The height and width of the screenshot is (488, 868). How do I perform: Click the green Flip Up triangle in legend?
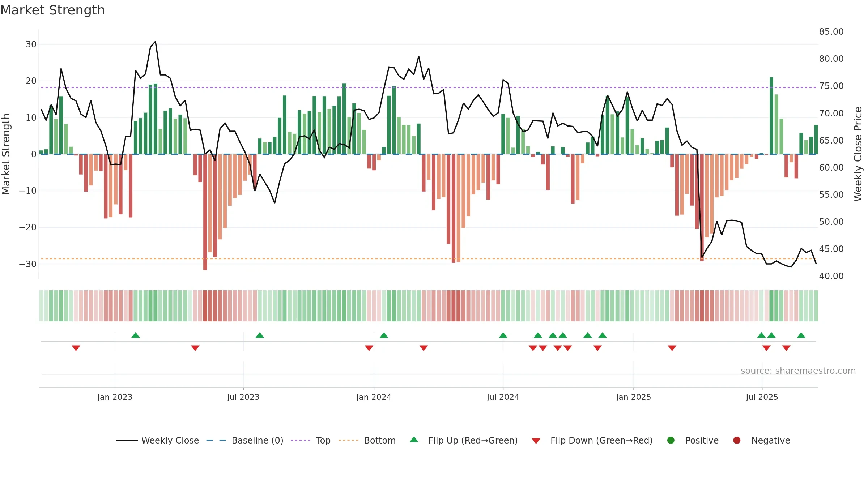[x=414, y=440]
